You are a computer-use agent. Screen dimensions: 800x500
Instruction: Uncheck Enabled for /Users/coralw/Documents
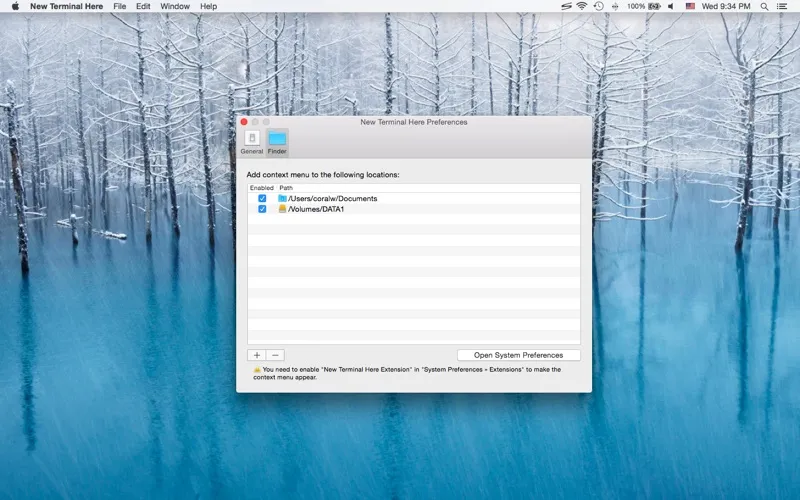[262, 198]
